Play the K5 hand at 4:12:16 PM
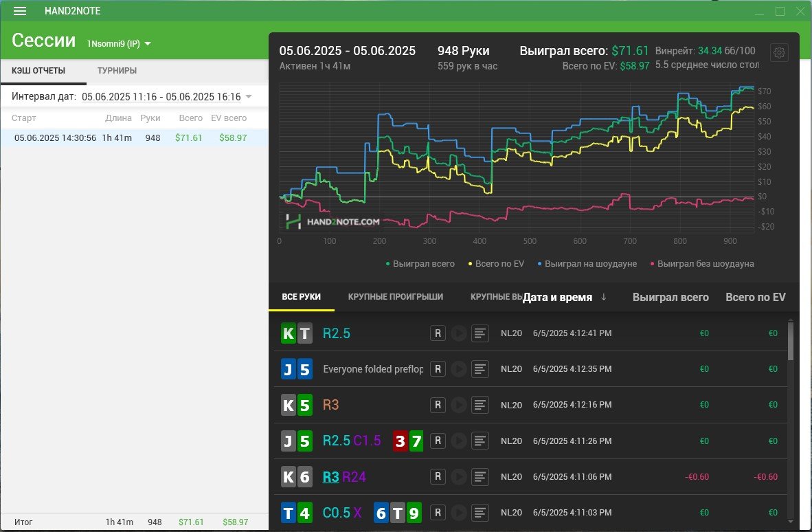The image size is (812, 532). click(459, 405)
